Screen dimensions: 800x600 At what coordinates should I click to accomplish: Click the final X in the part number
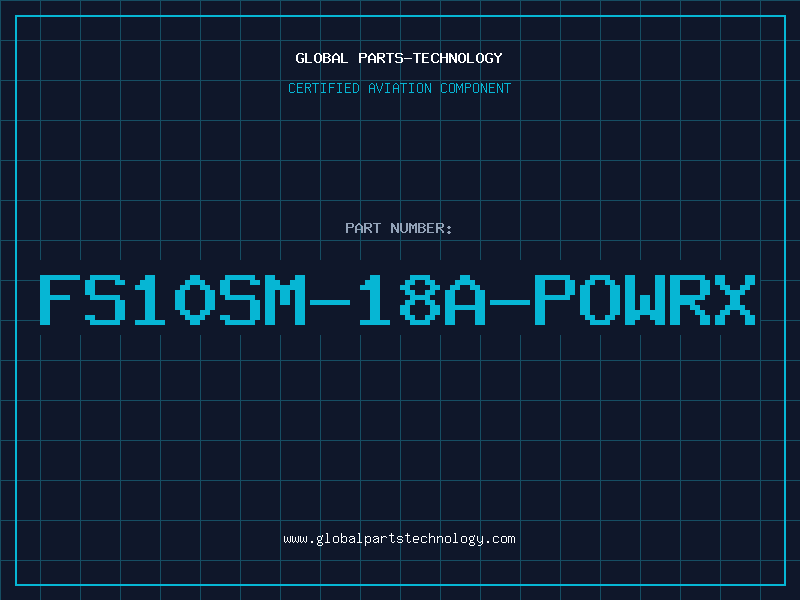[x=733, y=300]
